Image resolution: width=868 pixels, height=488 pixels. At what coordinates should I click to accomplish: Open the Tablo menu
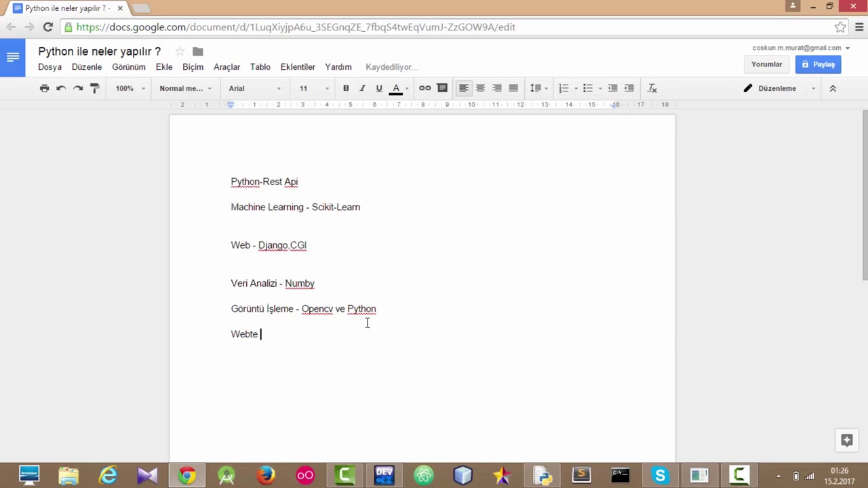pyautogui.click(x=260, y=67)
